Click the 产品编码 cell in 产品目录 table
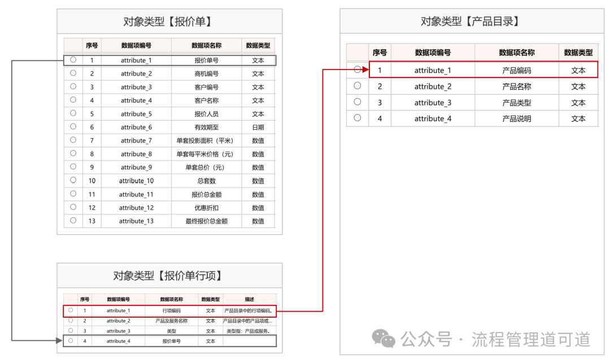Image resolution: width=610 pixels, height=364 pixels. 516,71
